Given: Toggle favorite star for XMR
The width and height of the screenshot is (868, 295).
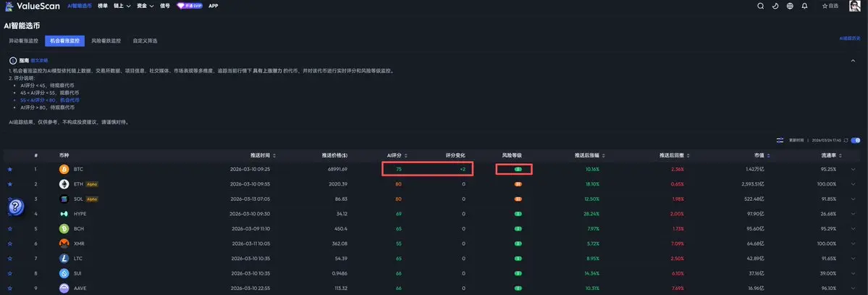Looking at the screenshot, I should click(9, 244).
